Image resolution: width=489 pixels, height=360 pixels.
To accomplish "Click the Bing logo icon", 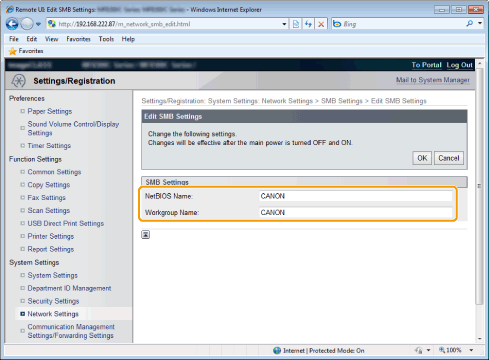I will point(337,24).
